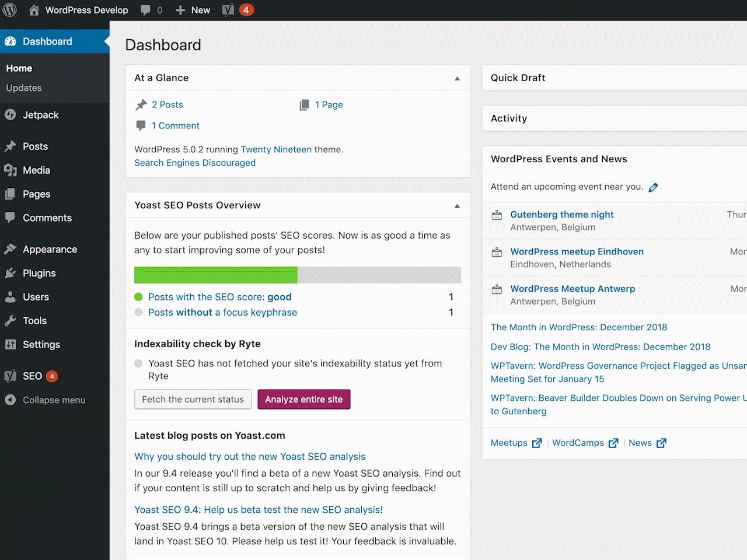Click calendar icon for WordPress Meetup Antwerp
747x560 pixels.
tap(497, 289)
